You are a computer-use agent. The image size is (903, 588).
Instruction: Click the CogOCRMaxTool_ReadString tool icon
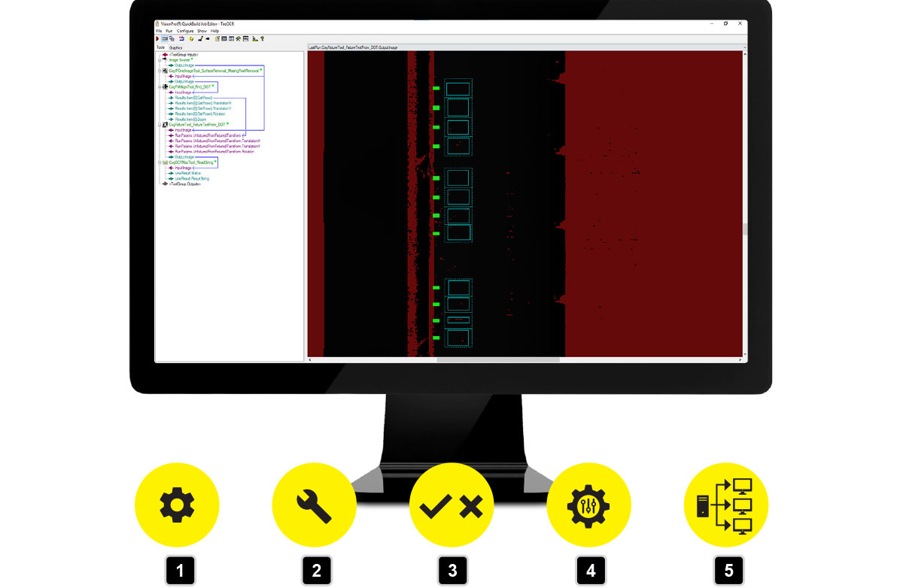165,162
